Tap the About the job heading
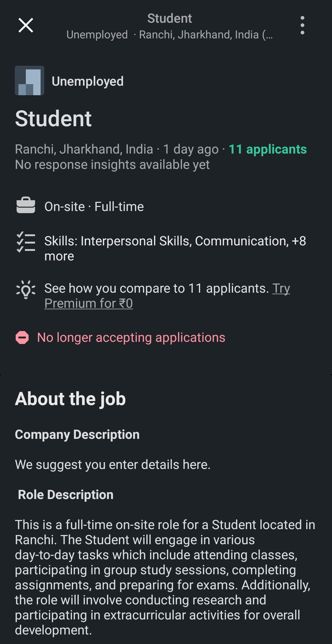The height and width of the screenshot is (644, 332). (x=70, y=399)
